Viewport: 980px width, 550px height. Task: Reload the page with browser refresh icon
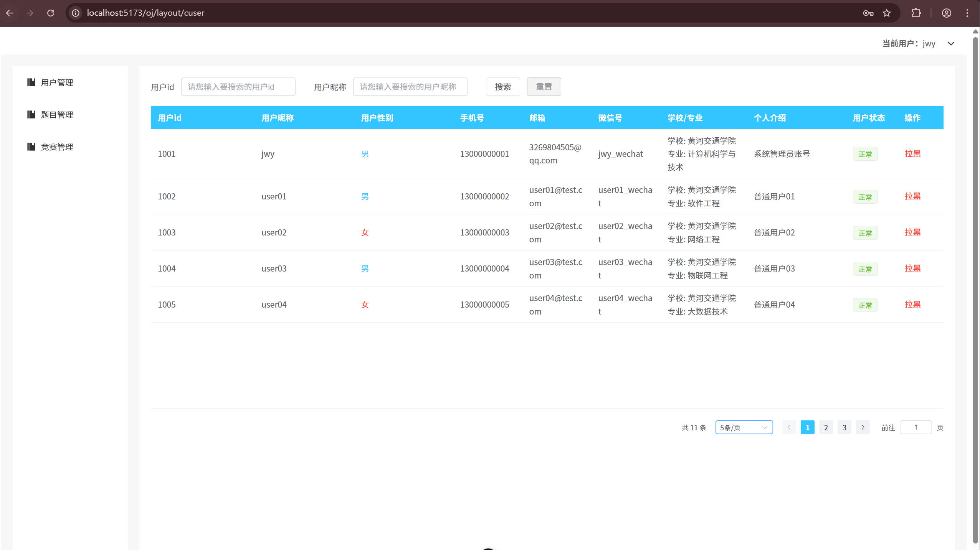pyautogui.click(x=51, y=13)
